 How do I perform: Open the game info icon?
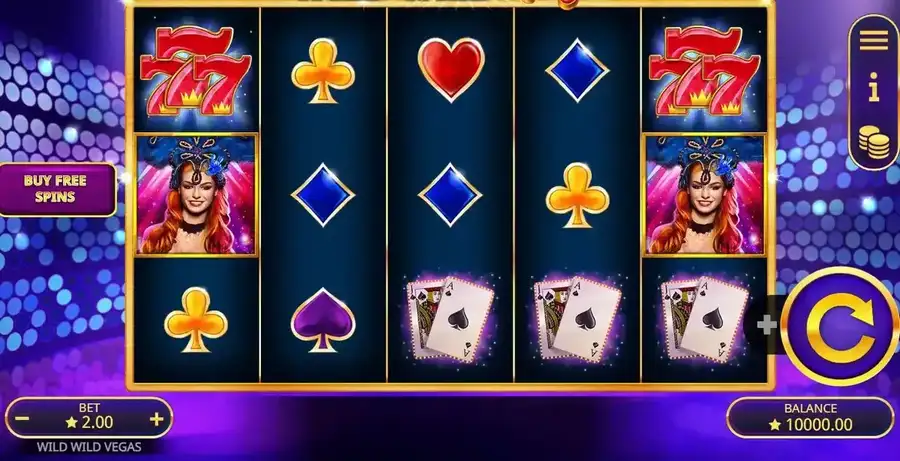(874, 87)
